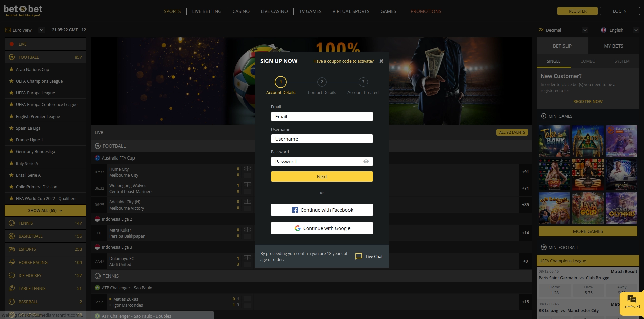Click star icon beside Italy Serie A
Image resolution: width=644 pixels, height=319 pixels.
[11, 163]
